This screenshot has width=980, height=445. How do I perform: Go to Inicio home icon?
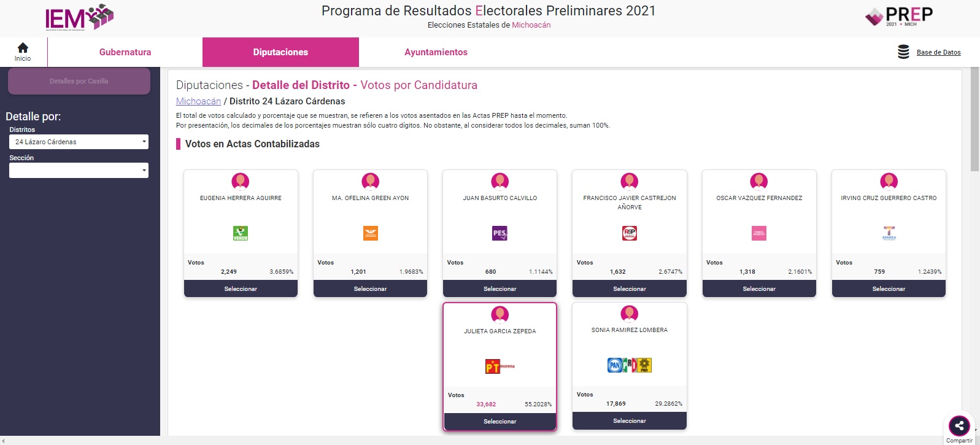pos(23,48)
